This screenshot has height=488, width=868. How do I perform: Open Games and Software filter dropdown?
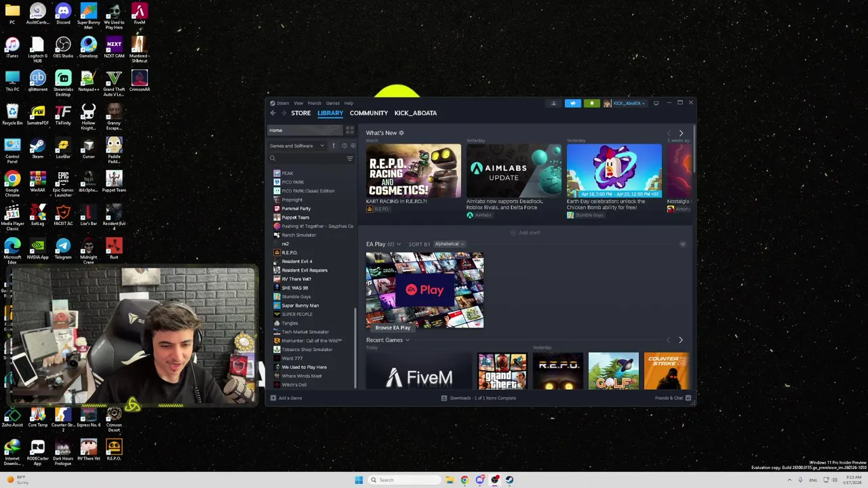click(297, 146)
